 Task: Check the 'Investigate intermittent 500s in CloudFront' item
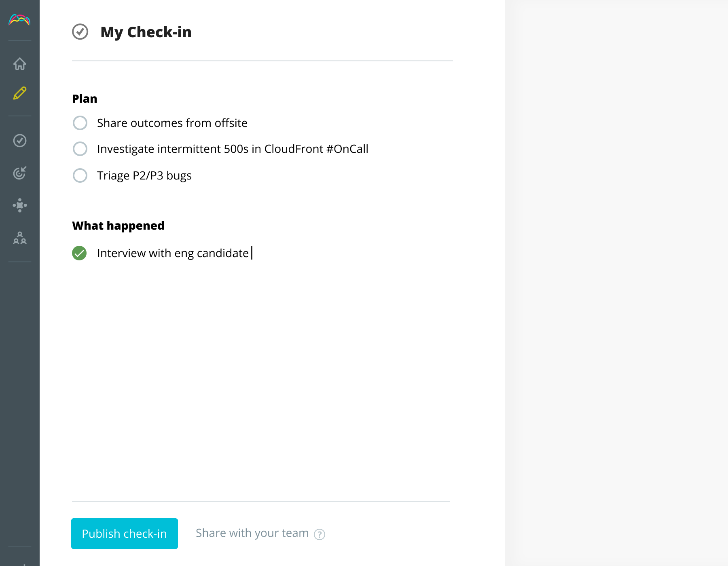(80, 149)
